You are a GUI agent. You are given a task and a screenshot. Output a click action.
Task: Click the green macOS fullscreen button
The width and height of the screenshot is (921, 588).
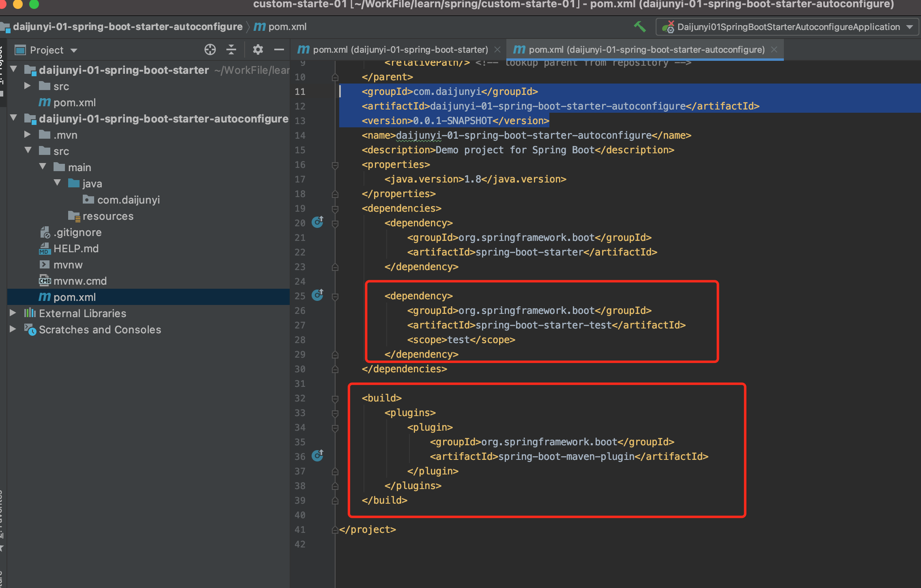click(34, 4)
